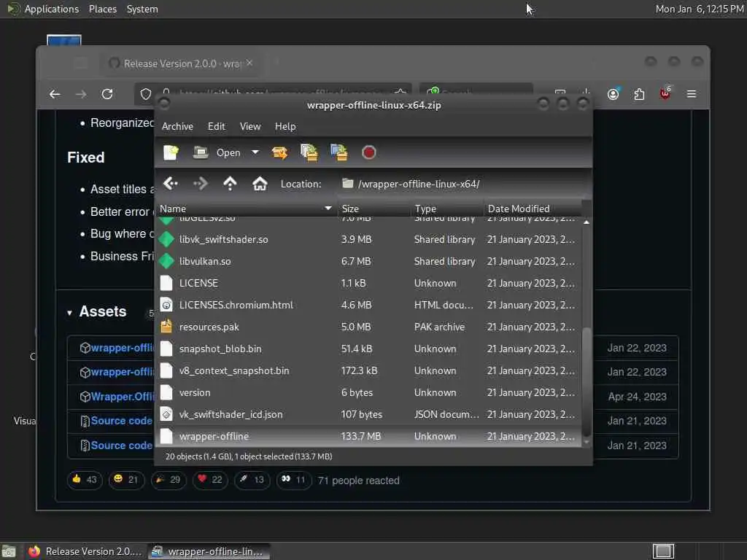The image size is (747, 560).
Task: Open the Edit menu
Action: point(216,126)
